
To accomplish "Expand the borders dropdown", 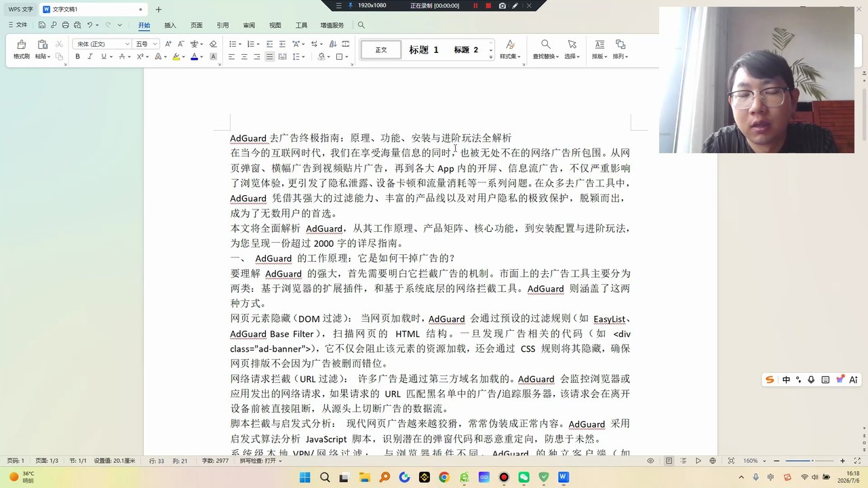I will point(347,57).
